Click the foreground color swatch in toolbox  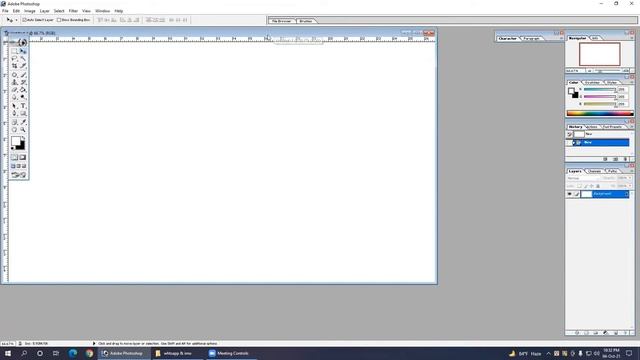point(15,141)
